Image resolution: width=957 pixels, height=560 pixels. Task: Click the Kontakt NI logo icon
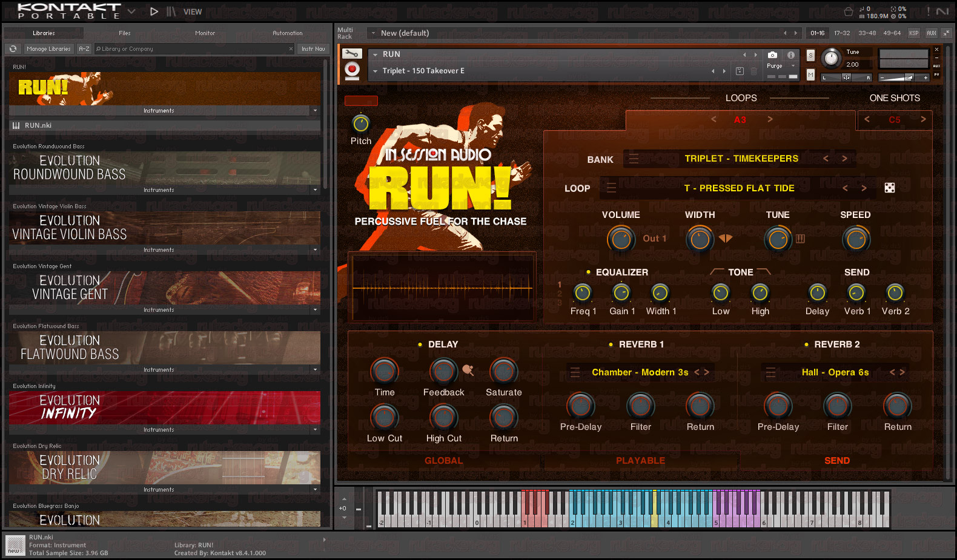tap(942, 12)
